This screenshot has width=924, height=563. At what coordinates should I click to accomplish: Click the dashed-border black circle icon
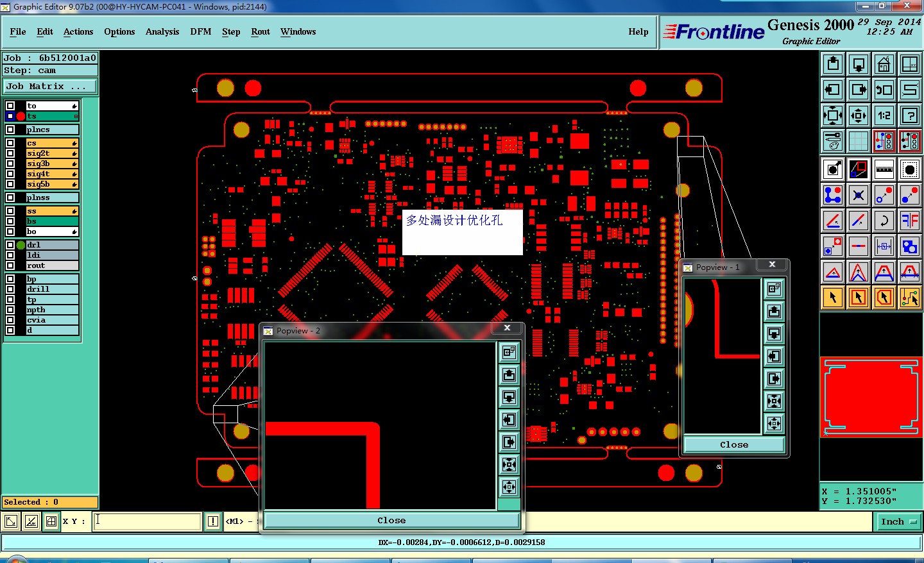coord(910,169)
